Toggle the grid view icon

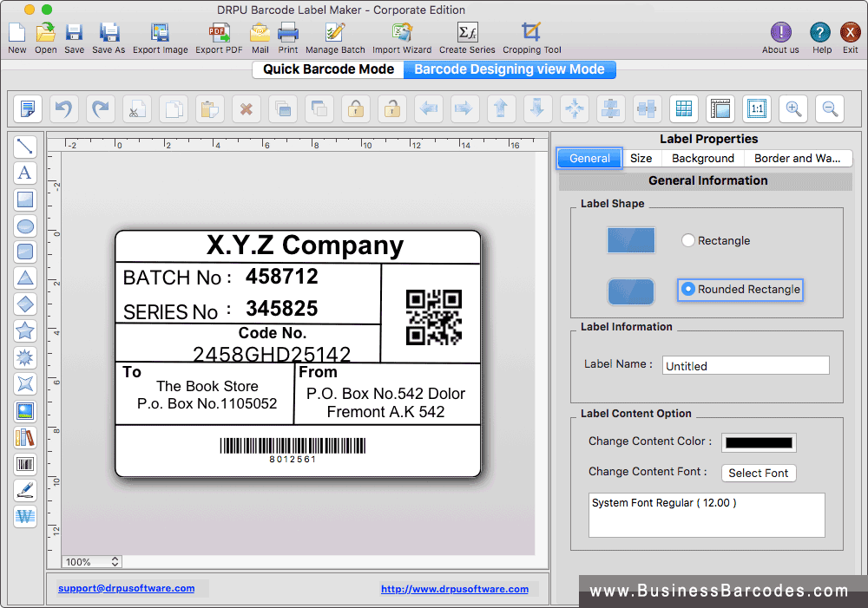click(x=684, y=108)
